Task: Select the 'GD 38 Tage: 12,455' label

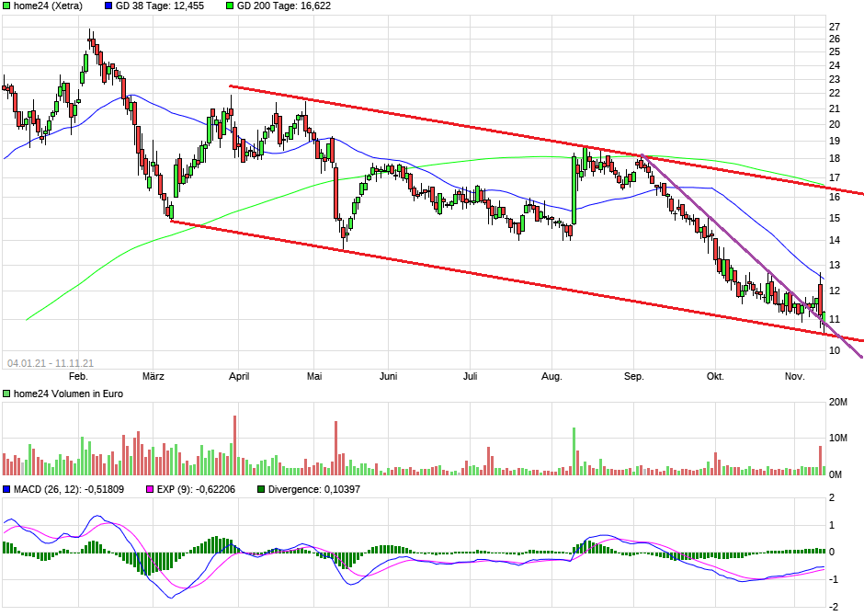Action: coord(159,6)
